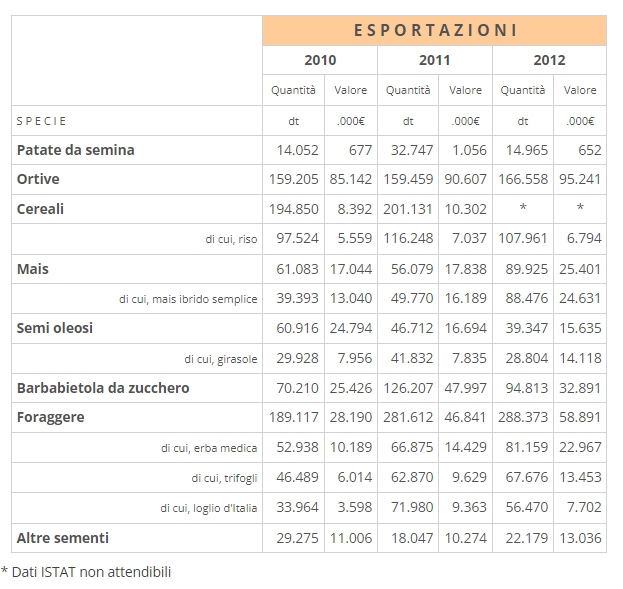Click the asterisk in Cereali 2012 Quantità cell

[523, 209]
